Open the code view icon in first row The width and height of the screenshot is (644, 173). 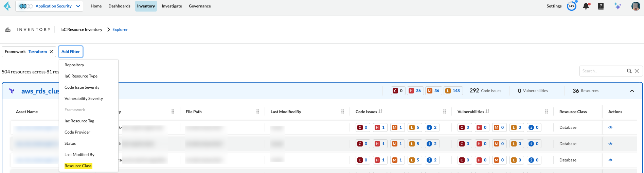click(610, 127)
